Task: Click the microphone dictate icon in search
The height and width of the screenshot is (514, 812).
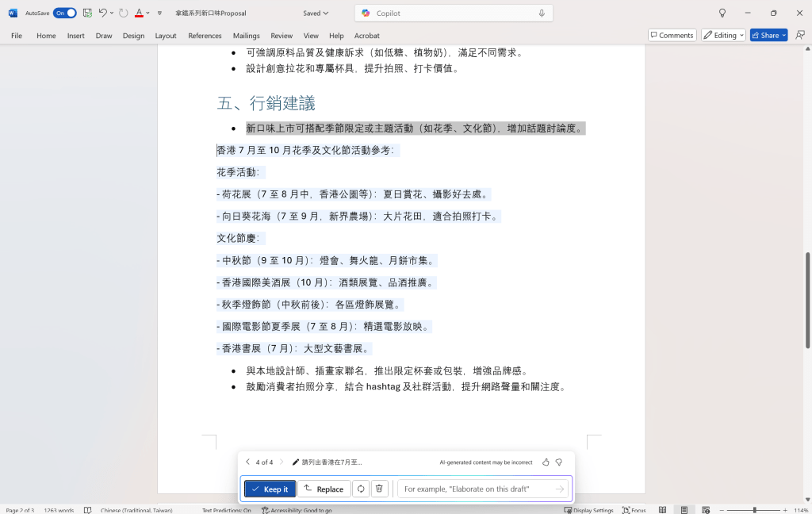Action: [542, 13]
